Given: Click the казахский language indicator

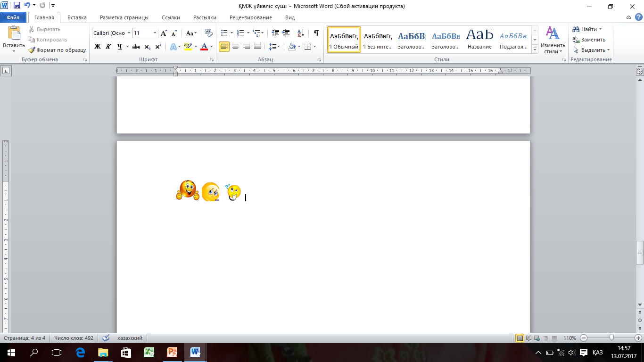Looking at the screenshot, I should (x=130, y=338).
